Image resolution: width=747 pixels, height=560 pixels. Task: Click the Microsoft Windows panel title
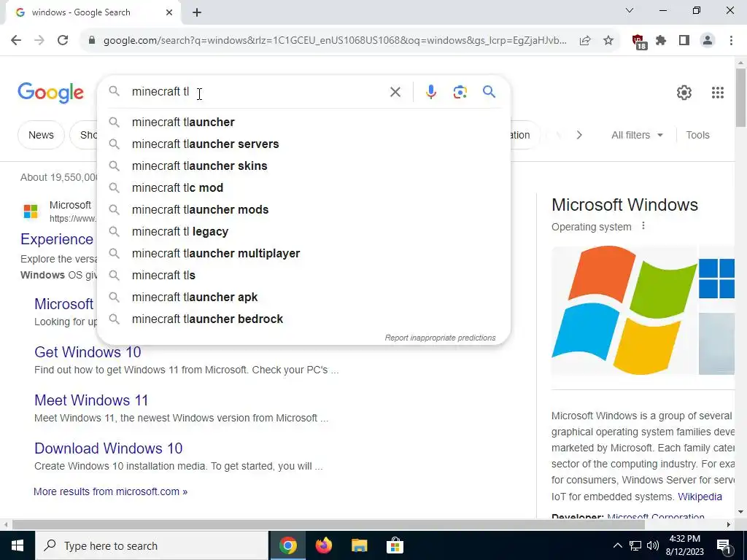(x=624, y=205)
